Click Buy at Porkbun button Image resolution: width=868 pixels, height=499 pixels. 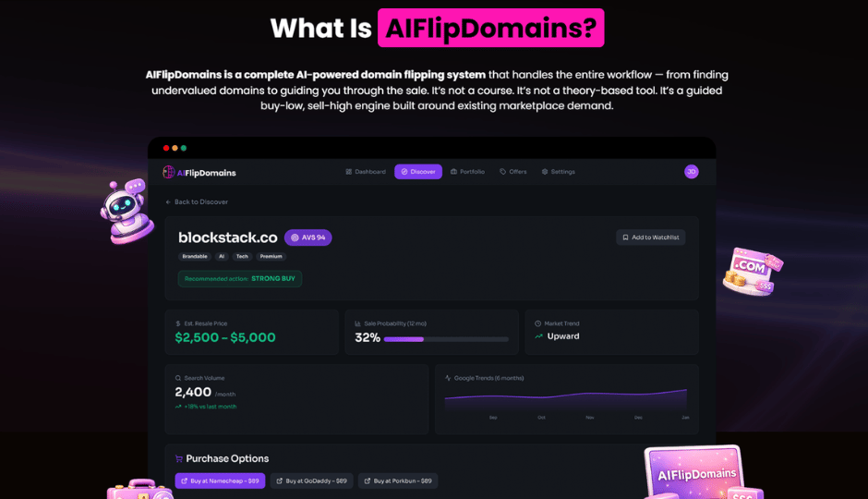[398, 481]
